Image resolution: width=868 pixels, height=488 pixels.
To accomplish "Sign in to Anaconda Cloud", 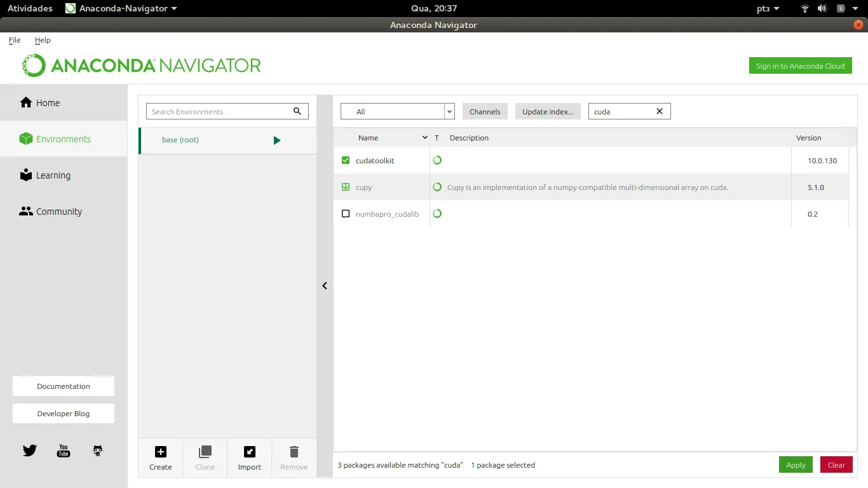I will pyautogui.click(x=801, y=65).
